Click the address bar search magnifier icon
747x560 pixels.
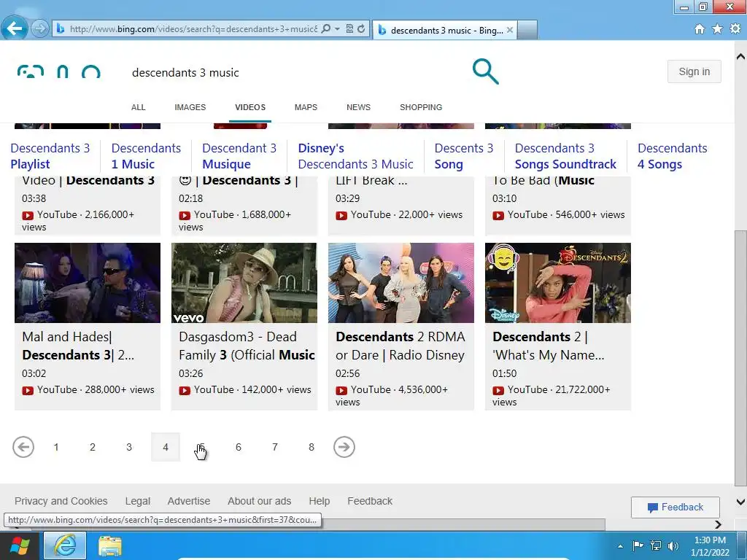coord(326,29)
